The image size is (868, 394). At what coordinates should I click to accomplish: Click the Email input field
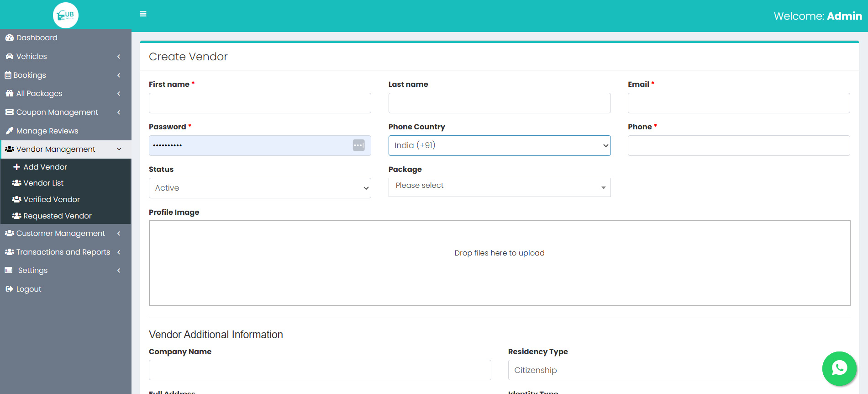click(x=739, y=103)
